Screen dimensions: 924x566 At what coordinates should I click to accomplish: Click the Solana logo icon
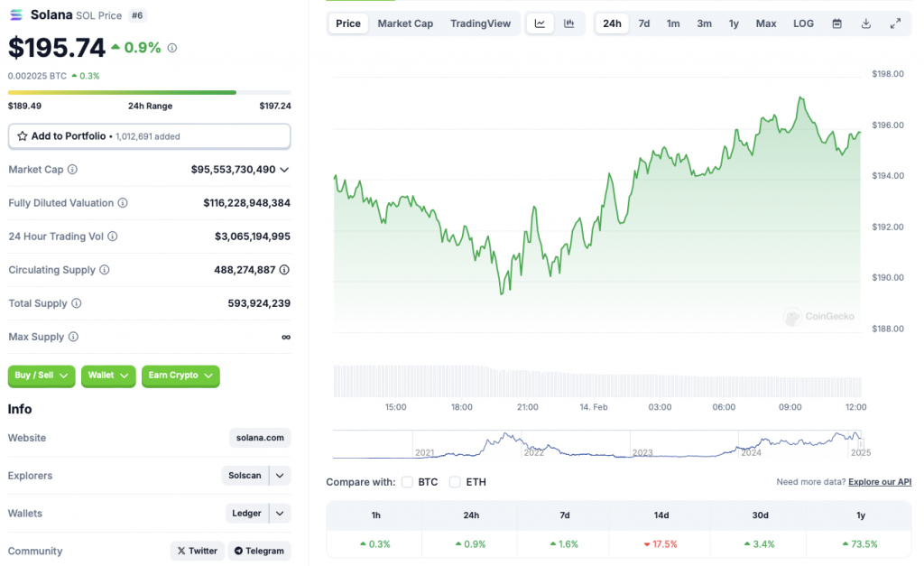[16, 14]
